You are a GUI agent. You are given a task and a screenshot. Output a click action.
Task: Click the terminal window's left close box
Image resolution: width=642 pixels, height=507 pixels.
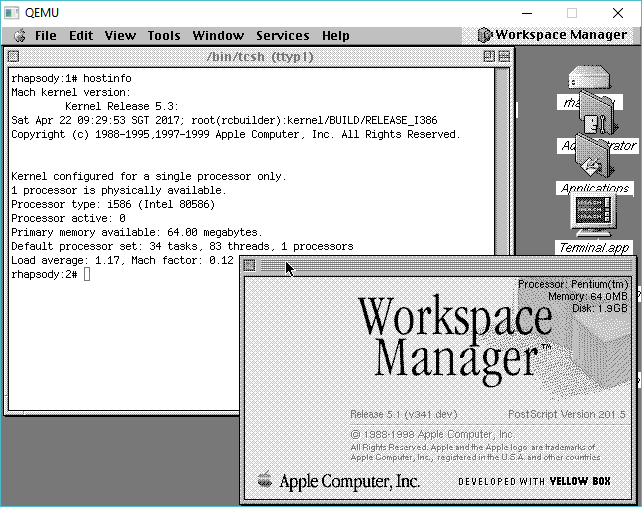[15, 57]
